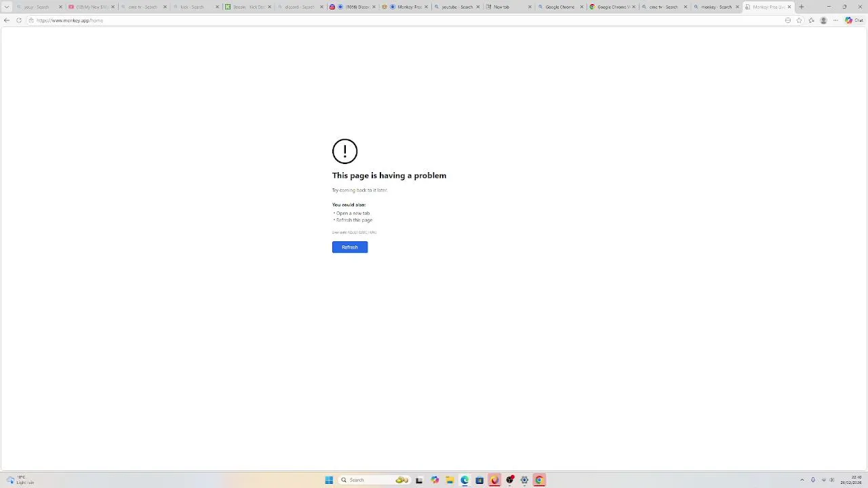Viewport: 868px width, 488px height.
Task: Open the clock and date in tray
Action: pyautogui.click(x=852, y=480)
